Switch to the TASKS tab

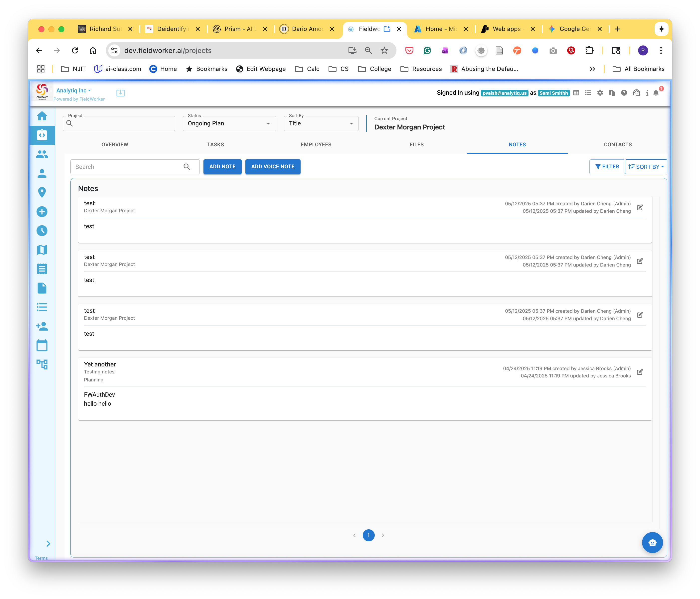coord(215,144)
